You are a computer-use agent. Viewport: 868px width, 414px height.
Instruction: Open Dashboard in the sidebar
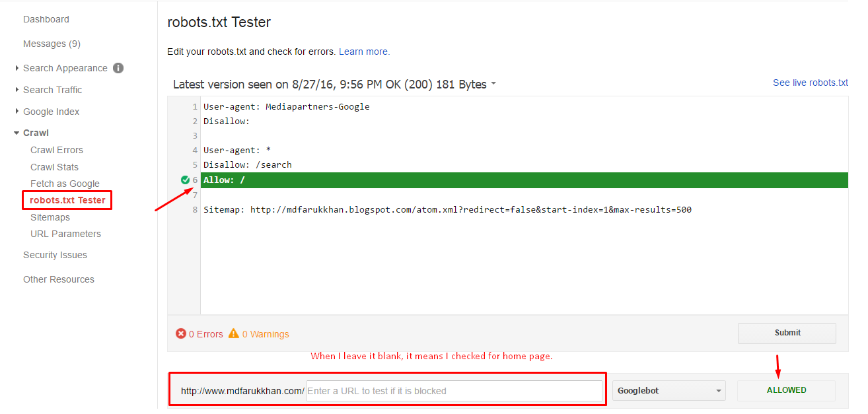click(46, 19)
